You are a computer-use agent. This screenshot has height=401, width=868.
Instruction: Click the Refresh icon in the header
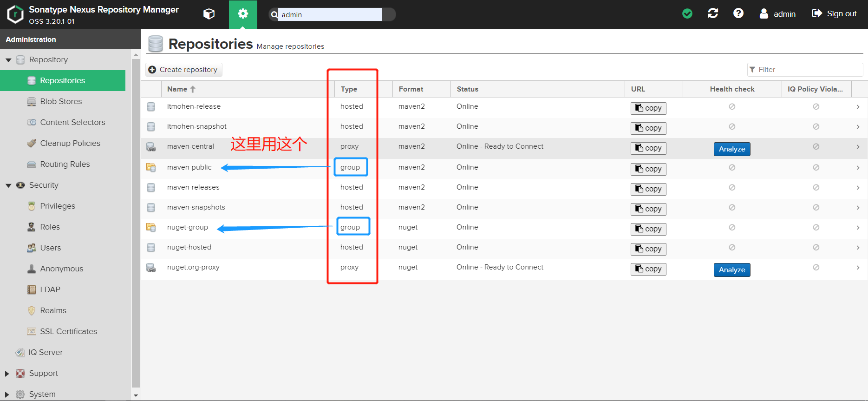[x=713, y=13]
